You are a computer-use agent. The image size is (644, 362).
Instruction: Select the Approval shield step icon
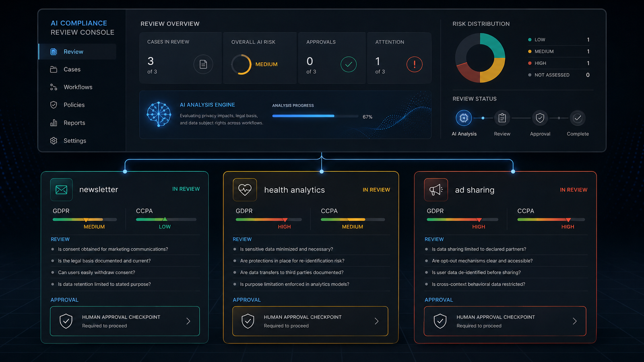pyautogui.click(x=540, y=118)
